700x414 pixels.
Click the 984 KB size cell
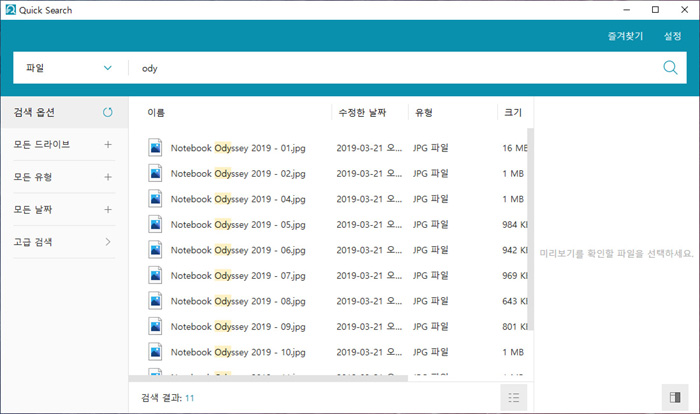(x=515, y=225)
